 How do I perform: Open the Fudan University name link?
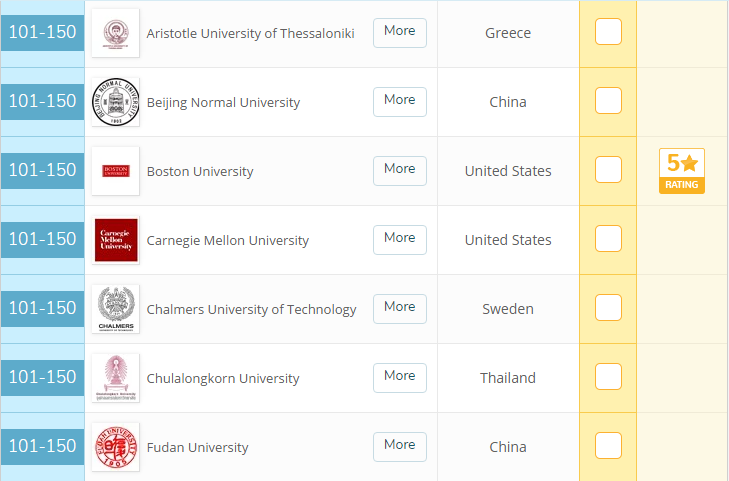(197, 447)
